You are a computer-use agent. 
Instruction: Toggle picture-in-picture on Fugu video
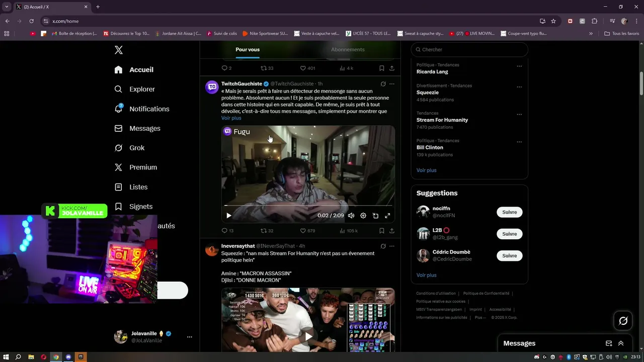point(375,216)
